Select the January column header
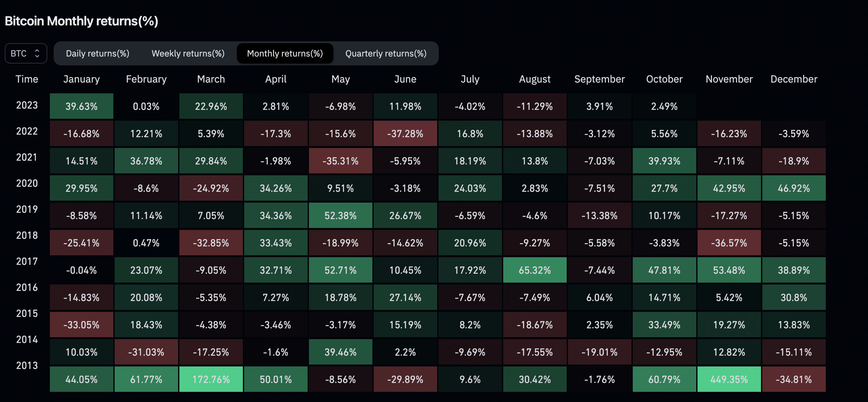Image resolution: width=868 pixels, height=402 pixels. tap(81, 79)
